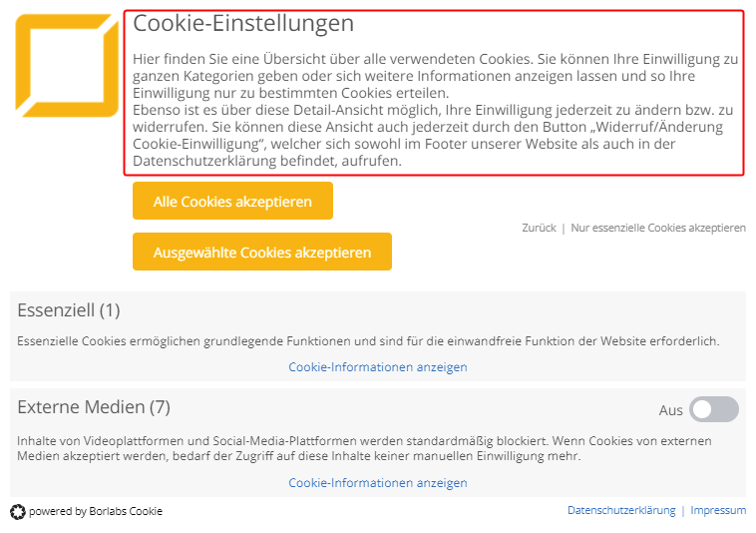756x533 pixels.
Task: Click the yellow square site logo
Action: pos(67,65)
